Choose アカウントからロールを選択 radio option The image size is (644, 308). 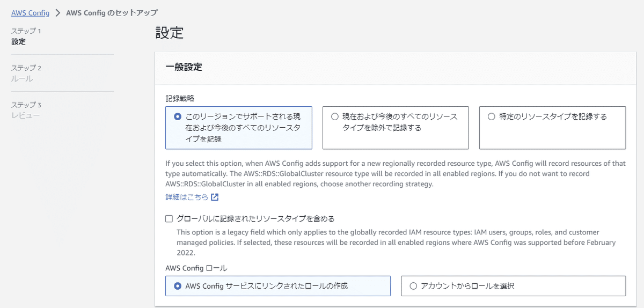514,286
